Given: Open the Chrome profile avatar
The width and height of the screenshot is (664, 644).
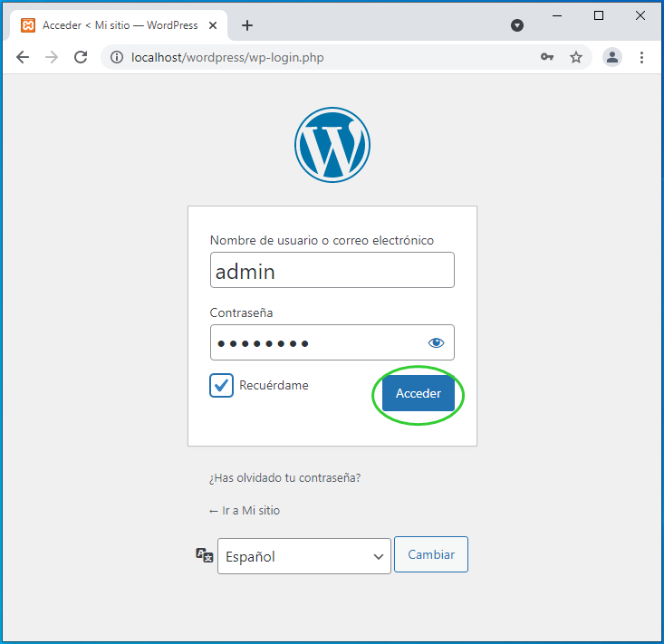Looking at the screenshot, I should (x=612, y=57).
